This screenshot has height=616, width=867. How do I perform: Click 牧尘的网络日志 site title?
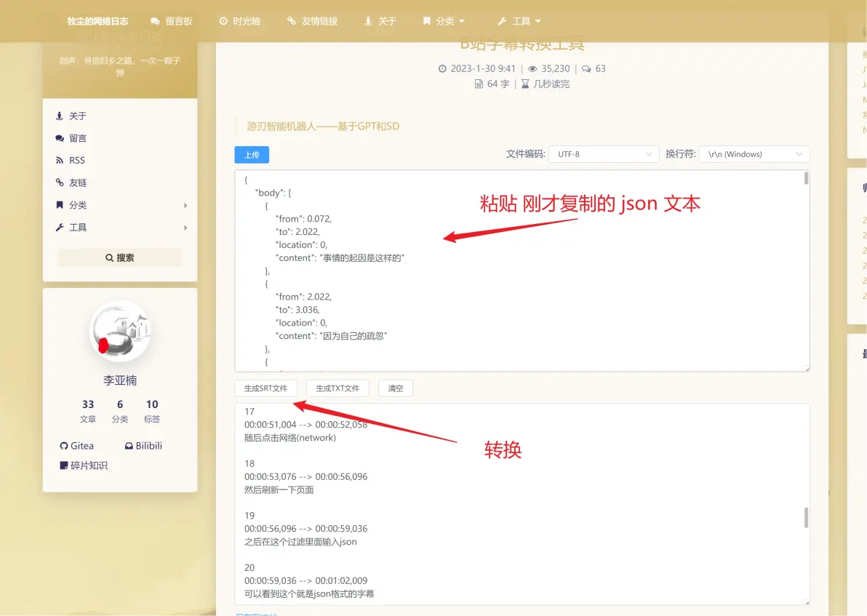tap(97, 21)
